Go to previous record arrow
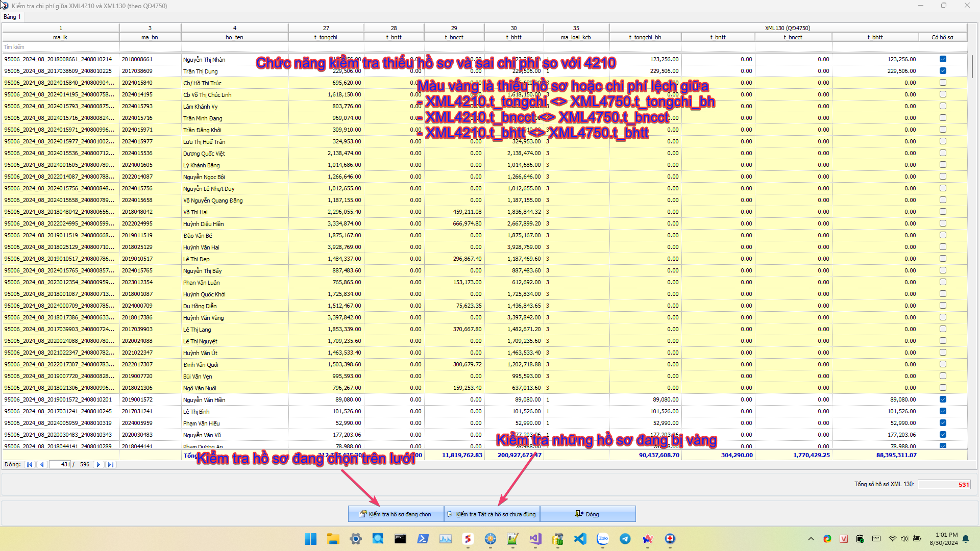The width and height of the screenshot is (980, 551). click(42, 465)
